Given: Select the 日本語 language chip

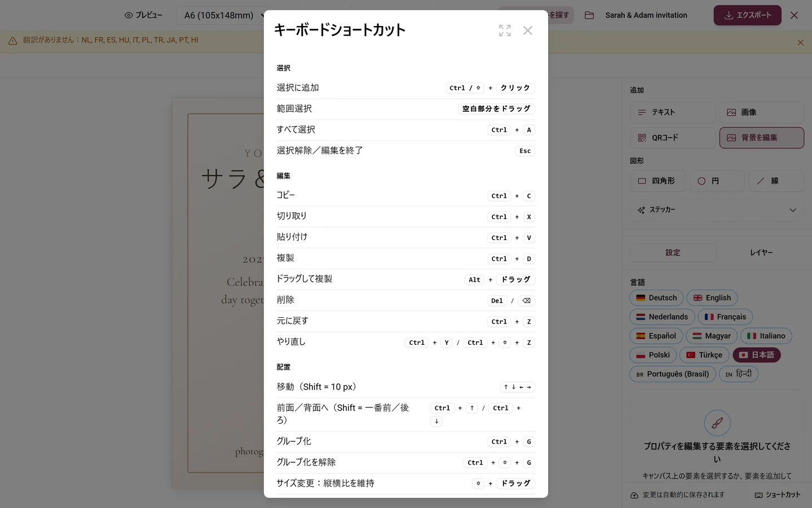Looking at the screenshot, I should [x=757, y=355].
